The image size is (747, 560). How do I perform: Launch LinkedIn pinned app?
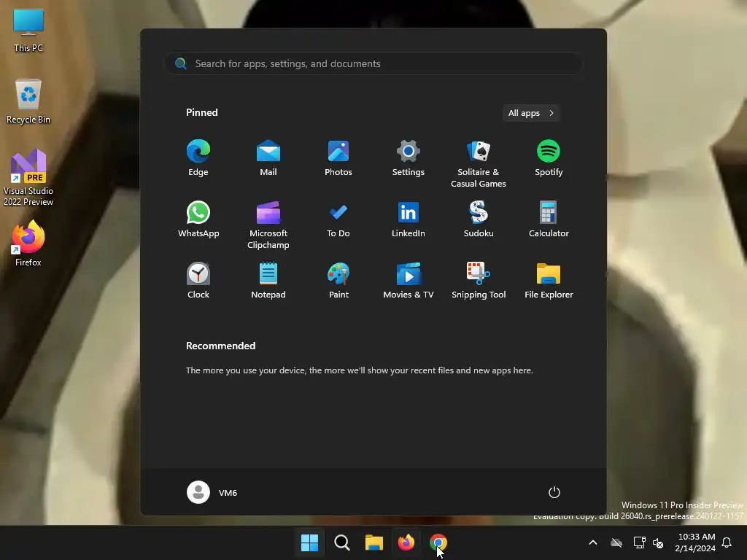point(409,219)
